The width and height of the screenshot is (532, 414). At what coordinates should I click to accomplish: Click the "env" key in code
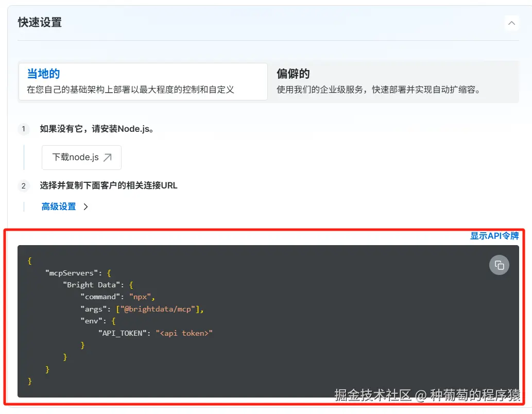[92, 321]
